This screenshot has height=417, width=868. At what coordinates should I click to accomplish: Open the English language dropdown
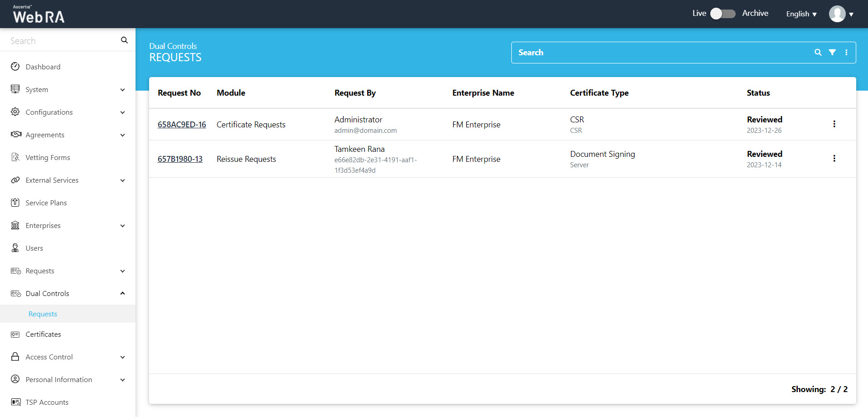pyautogui.click(x=801, y=14)
